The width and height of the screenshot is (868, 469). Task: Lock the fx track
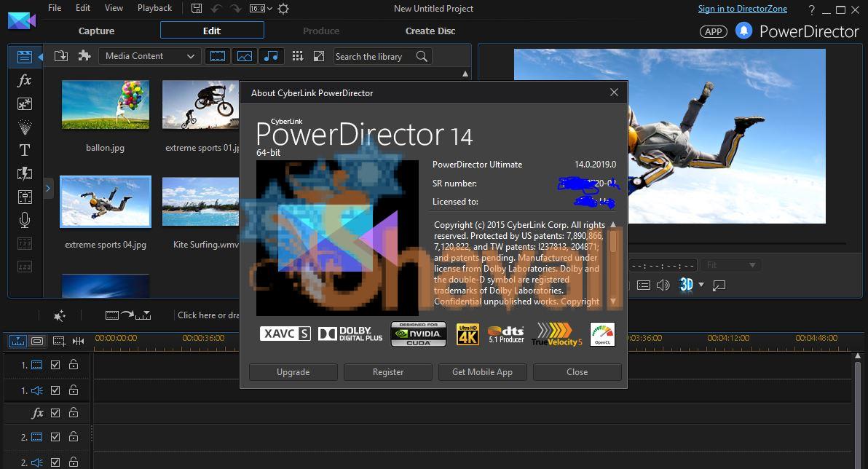tap(73, 412)
